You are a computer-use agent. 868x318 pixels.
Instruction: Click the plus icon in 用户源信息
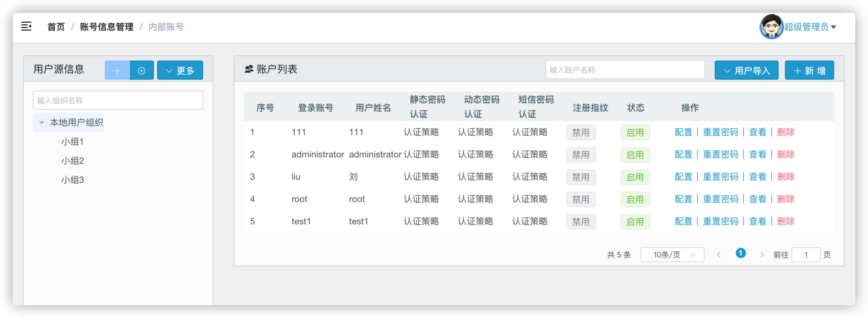click(117, 70)
